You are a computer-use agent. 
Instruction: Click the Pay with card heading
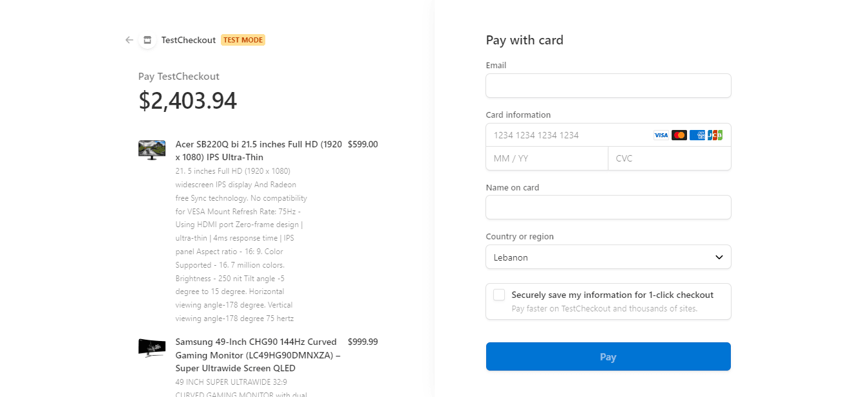525,40
